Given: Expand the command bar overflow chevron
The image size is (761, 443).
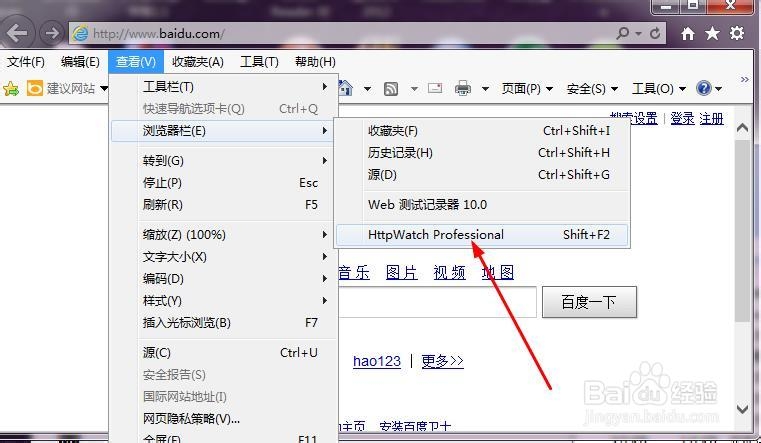Looking at the screenshot, I should (744, 80).
